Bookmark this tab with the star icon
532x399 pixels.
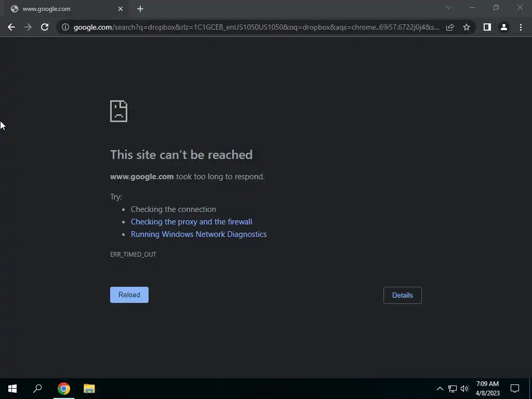(x=467, y=27)
